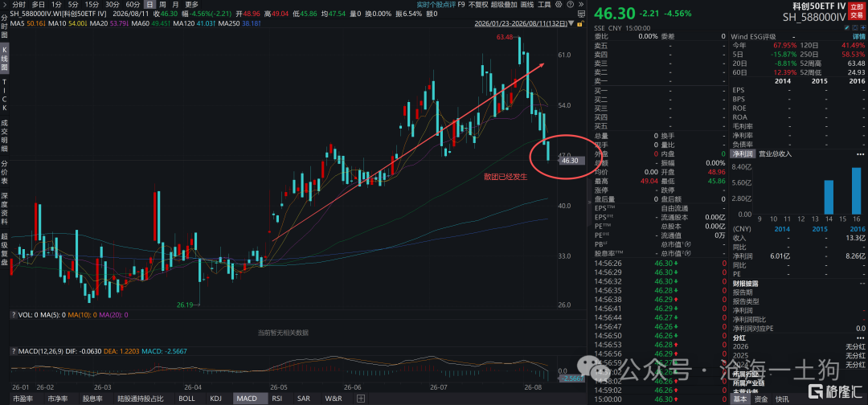Select the 月 monthly period
The height and width of the screenshot is (405, 868).
click(x=175, y=5)
